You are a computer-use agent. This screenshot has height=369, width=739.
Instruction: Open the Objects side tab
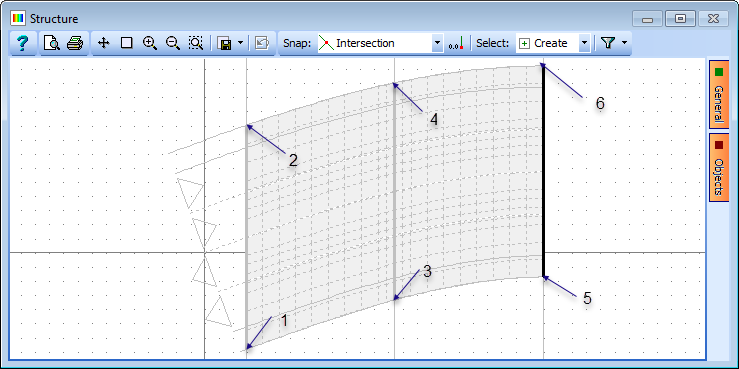point(718,167)
